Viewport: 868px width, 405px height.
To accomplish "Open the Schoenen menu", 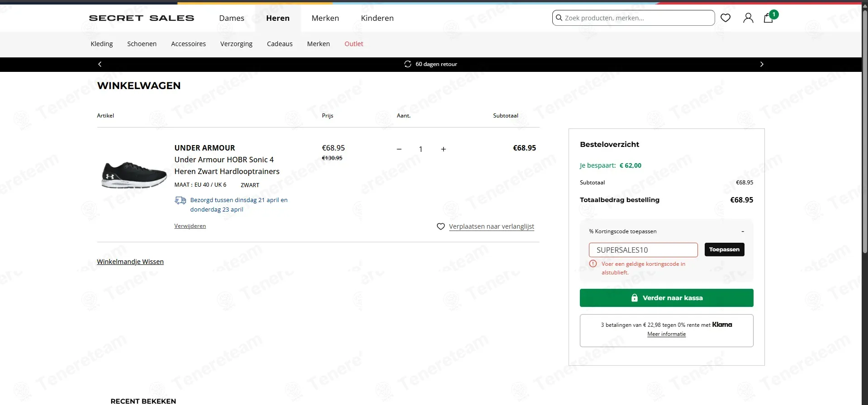I will (x=142, y=44).
